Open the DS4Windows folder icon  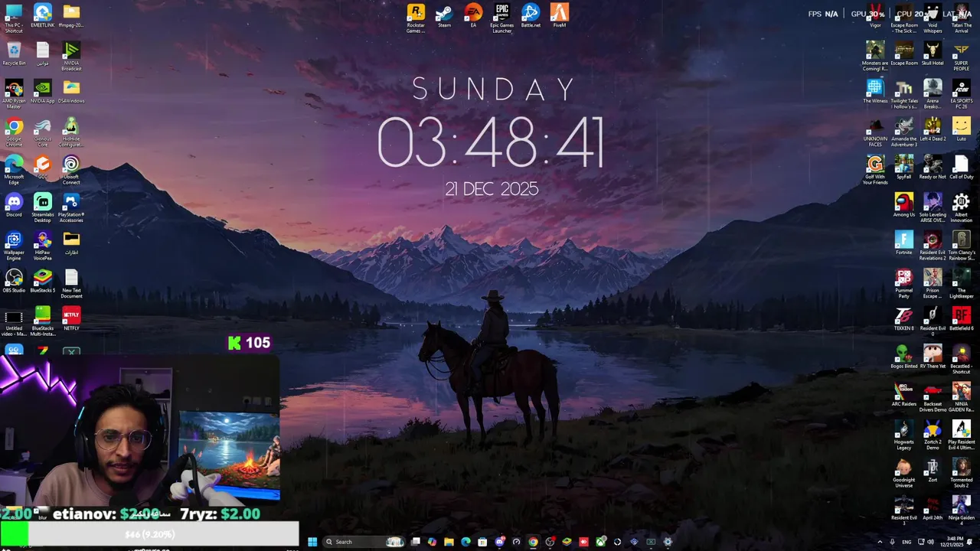click(x=71, y=92)
